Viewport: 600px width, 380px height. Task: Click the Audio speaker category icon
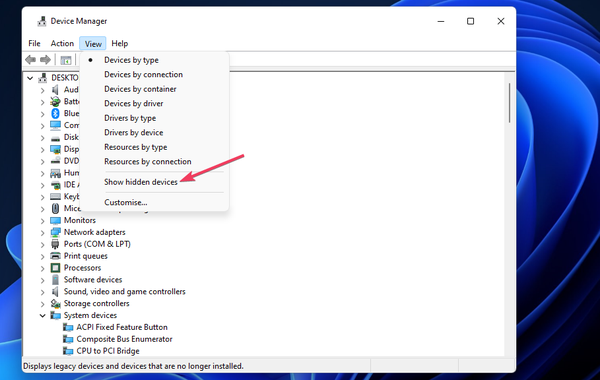55,90
